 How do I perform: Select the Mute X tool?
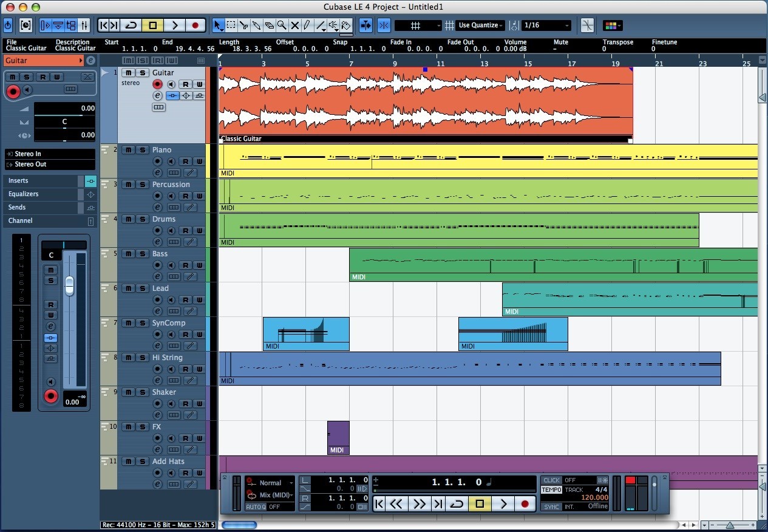point(294,26)
